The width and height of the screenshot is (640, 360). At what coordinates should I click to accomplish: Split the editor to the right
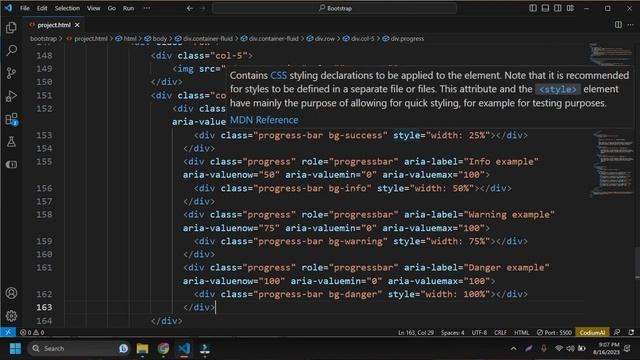point(618,25)
